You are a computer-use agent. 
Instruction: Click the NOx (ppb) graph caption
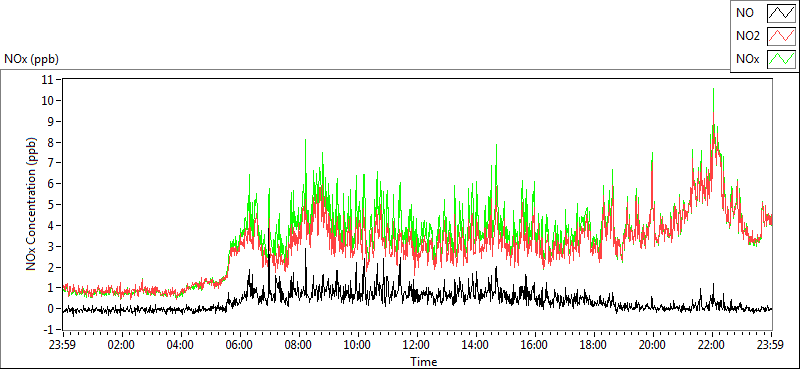coord(32,59)
